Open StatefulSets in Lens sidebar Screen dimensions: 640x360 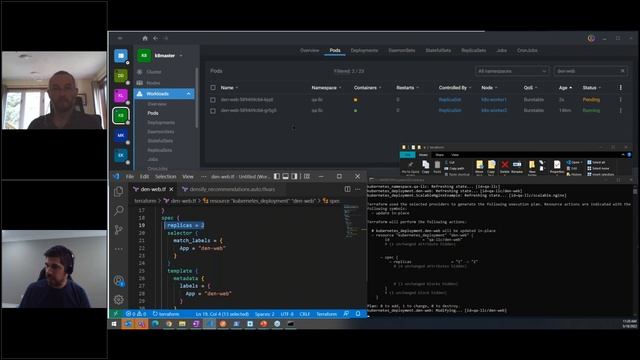[x=160, y=141]
